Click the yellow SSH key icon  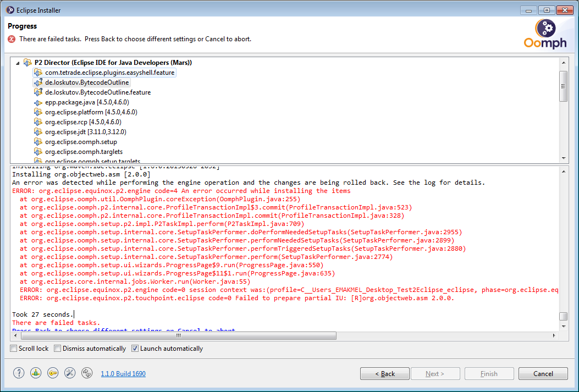coord(53,373)
